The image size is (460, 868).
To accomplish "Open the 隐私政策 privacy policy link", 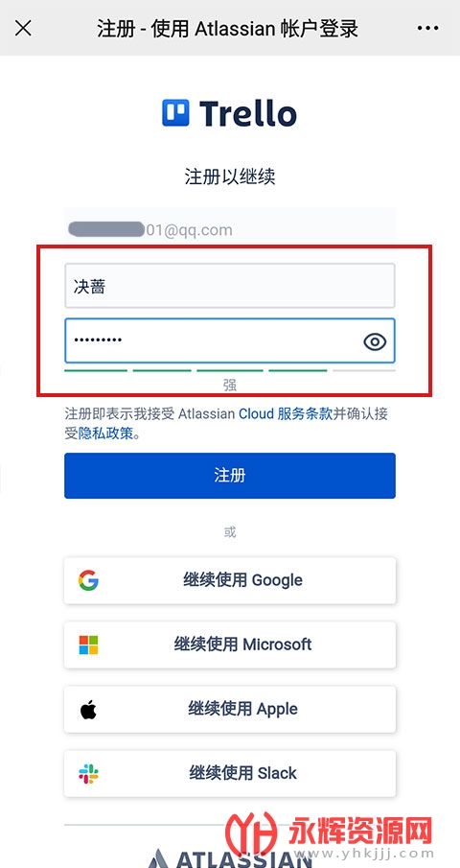I will pyautogui.click(x=105, y=434).
